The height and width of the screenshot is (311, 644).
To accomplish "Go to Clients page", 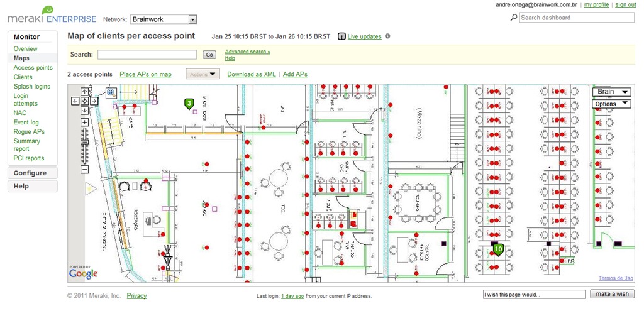I will pos(23,77).
